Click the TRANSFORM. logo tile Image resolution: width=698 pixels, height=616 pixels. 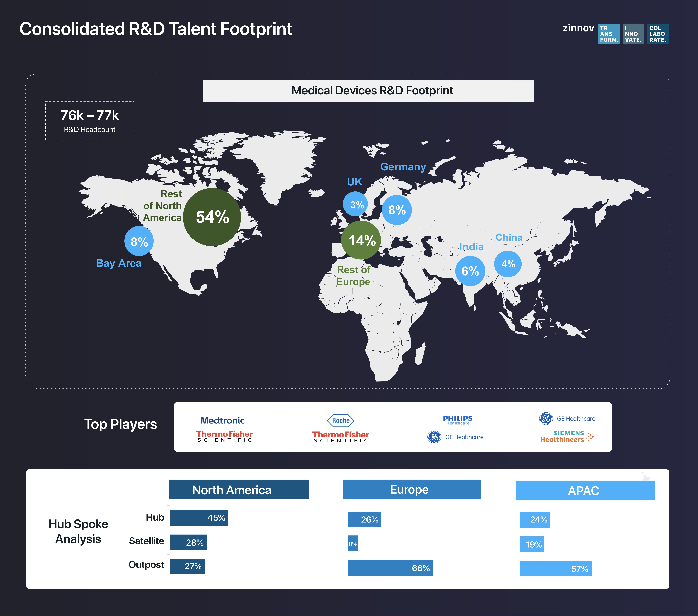point(609,34)
